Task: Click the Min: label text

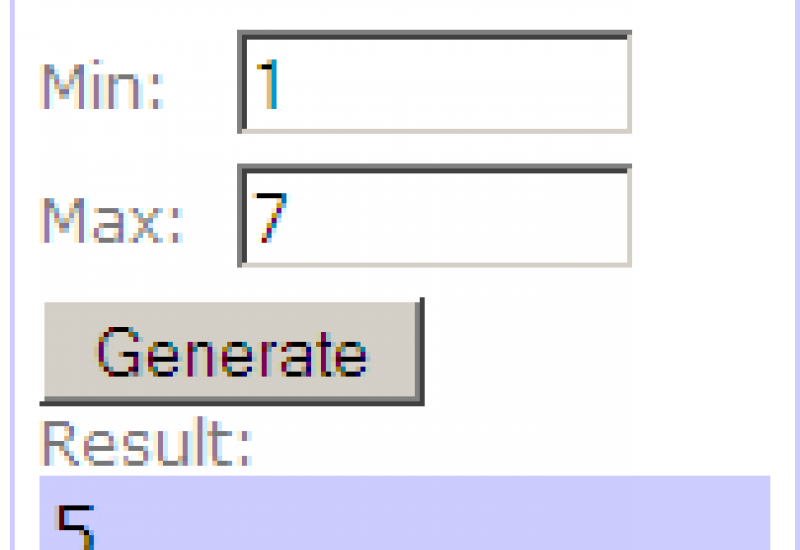Action: tap(101, 87)
